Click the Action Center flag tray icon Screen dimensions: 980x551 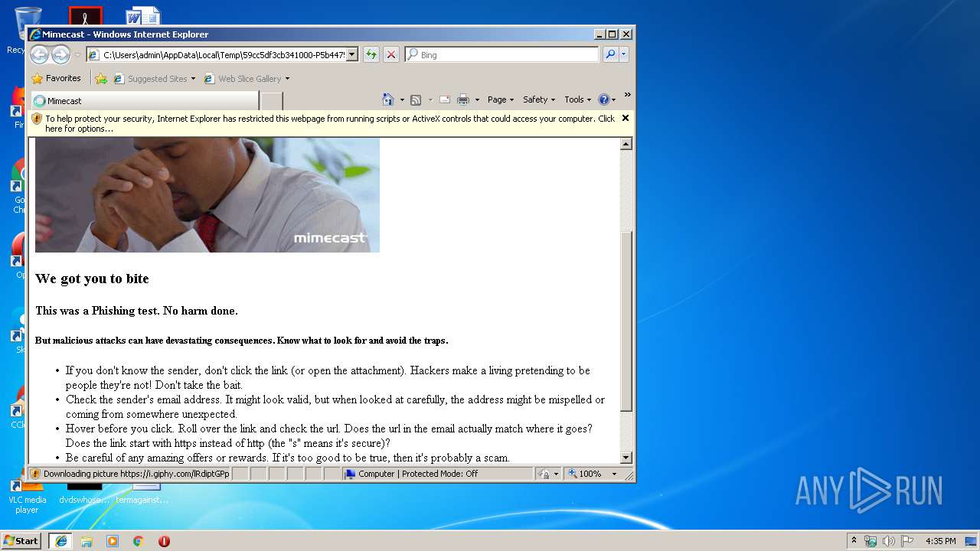[x=907, y=541]
